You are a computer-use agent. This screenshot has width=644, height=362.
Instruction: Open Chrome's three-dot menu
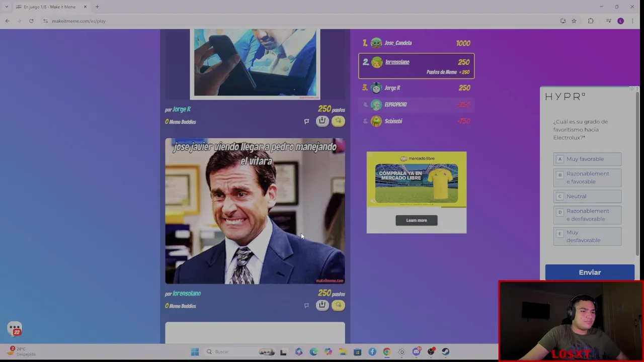tap(632, 21)
